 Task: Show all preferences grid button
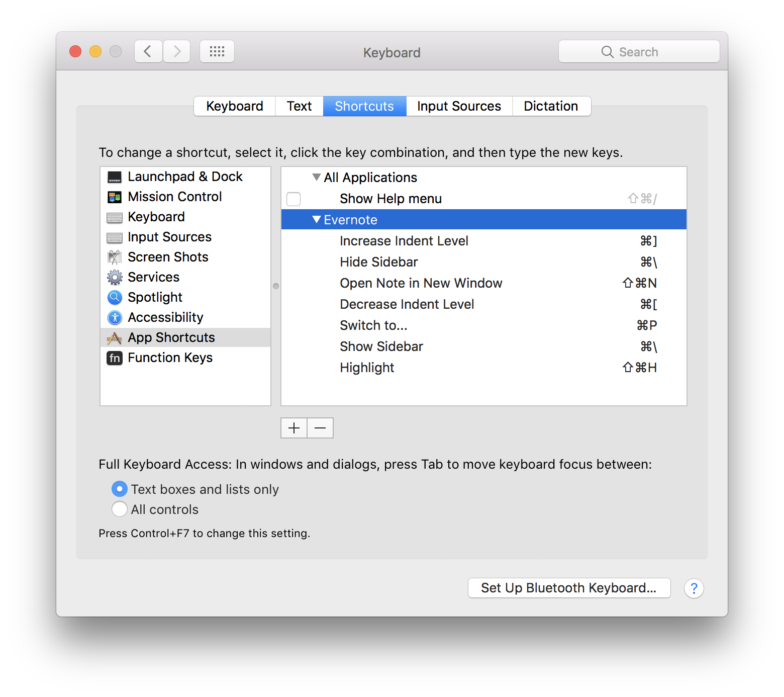(217, 51)
